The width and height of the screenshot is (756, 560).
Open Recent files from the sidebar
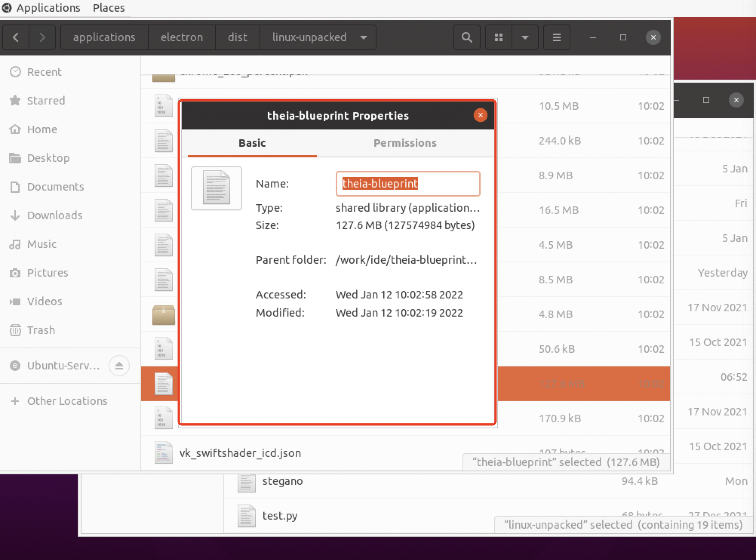pos(44,72)
